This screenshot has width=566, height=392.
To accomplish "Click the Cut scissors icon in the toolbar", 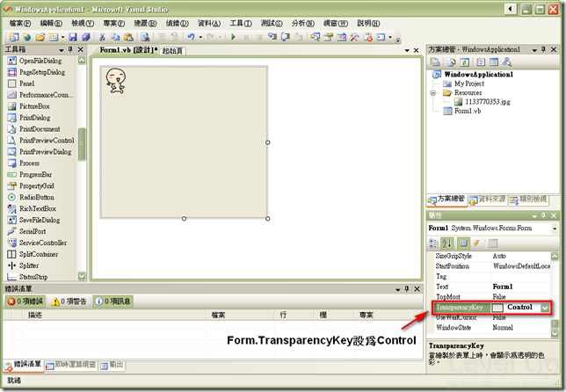I will [x=102, y=37].
